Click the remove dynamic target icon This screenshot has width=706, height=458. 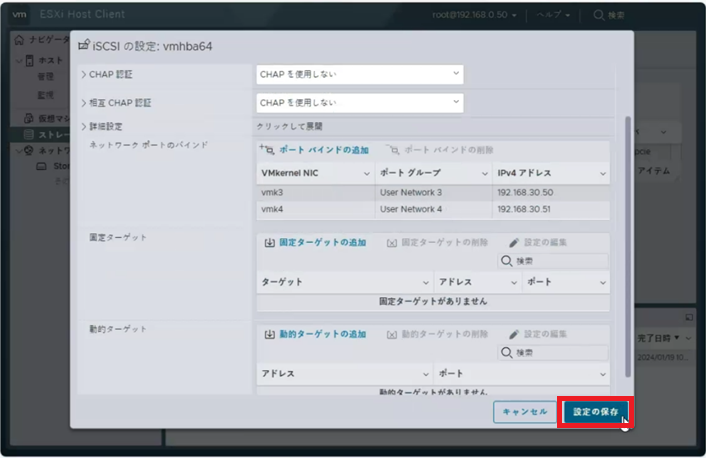[x=392, y=335]
